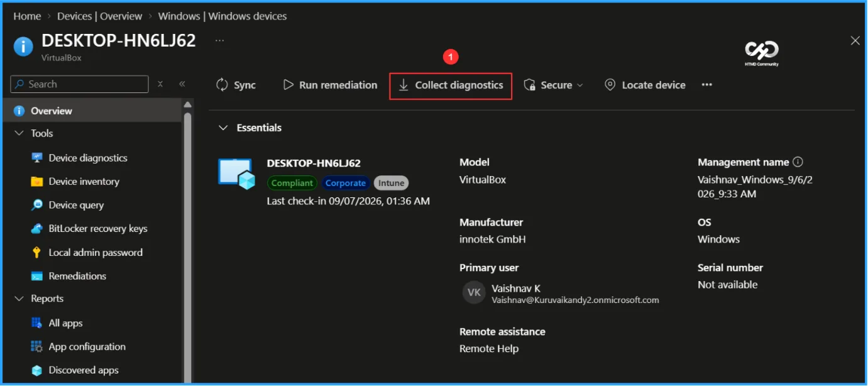Click the Secure button label

click(x=556, y=85)
